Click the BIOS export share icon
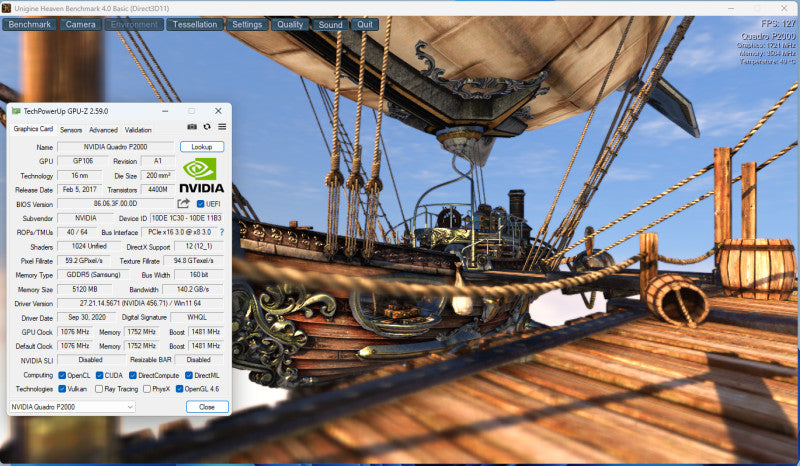 [183, 204]
